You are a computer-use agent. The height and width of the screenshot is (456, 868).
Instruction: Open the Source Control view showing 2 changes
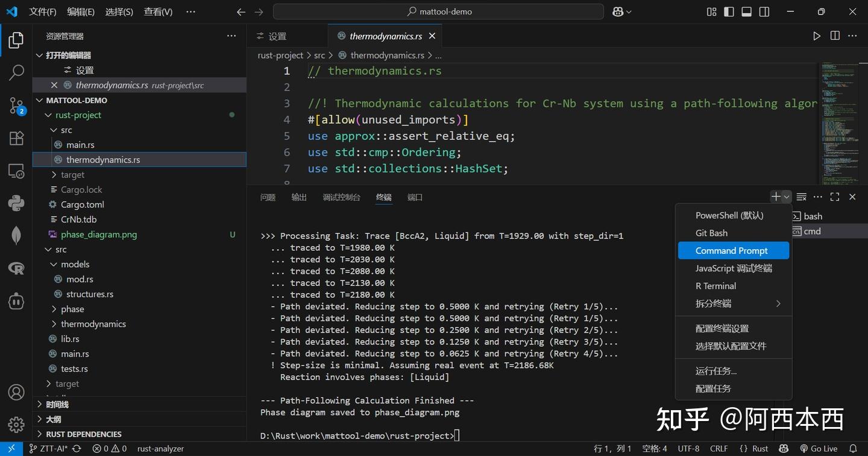[x=16, y=106]
